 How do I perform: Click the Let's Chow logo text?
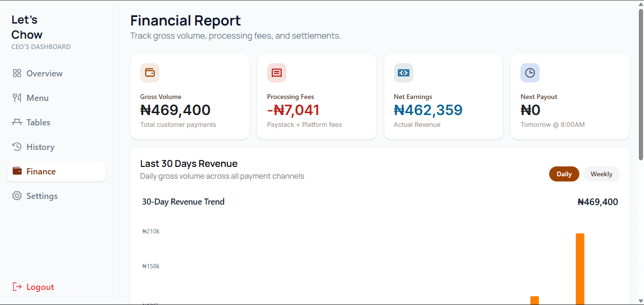tap(27, 27)
